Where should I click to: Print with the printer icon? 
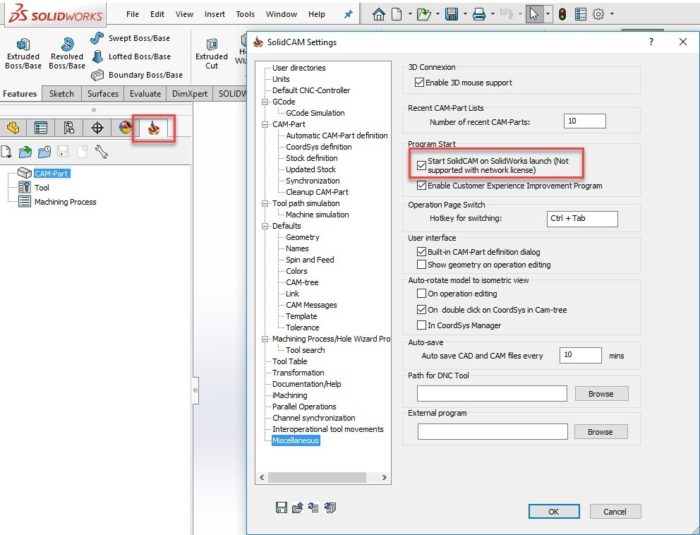(479, 14)
